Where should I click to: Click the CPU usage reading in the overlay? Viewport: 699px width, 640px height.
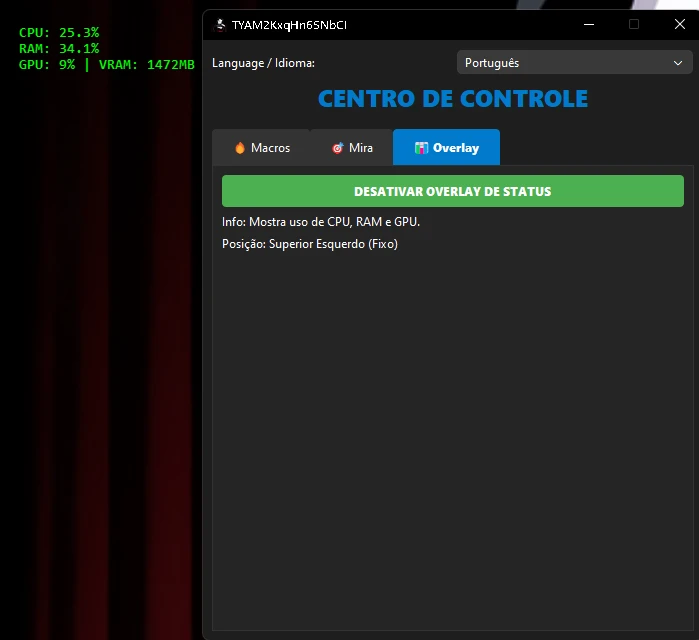(59, 33)
